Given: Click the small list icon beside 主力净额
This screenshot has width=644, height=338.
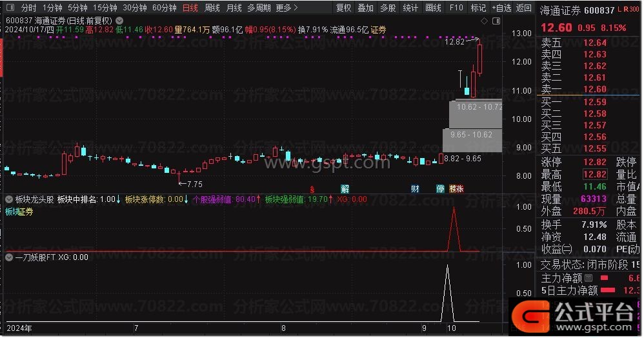Looking at the screenshot, I should [x=589, y=278].
